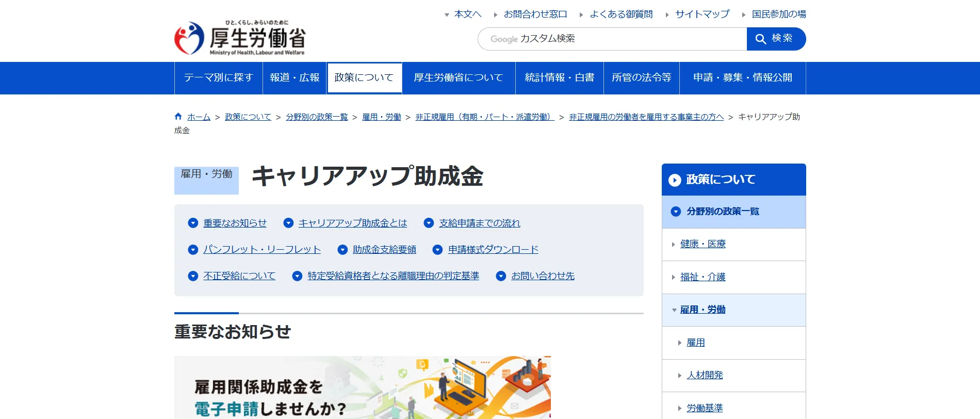The width and height of the screenshot is (980, 419).
Task: Open 雇用・労働 breadcrumb link
Action: 382,117
